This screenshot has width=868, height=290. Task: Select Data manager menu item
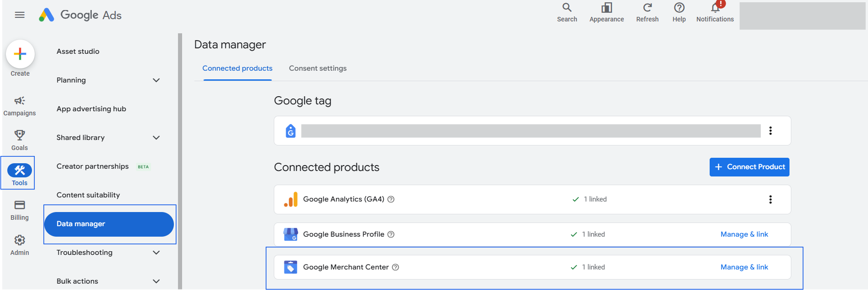pos(109,224)
